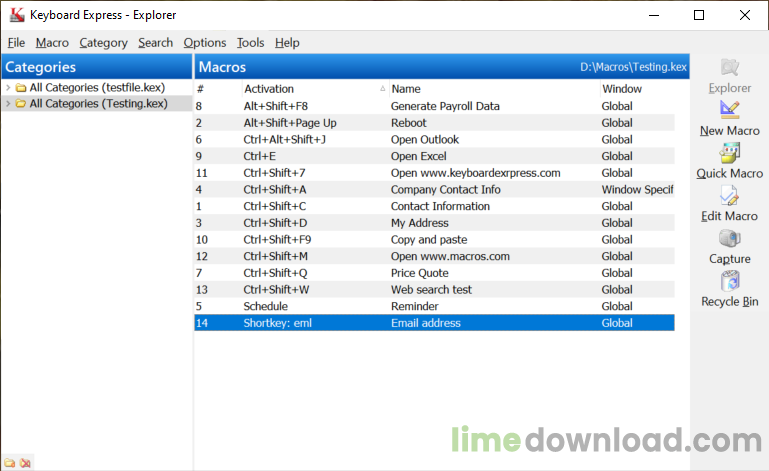769x471 pixels.
Task: Click folder icon of Testing.kex categories
Action: click(x=21, y=104)
